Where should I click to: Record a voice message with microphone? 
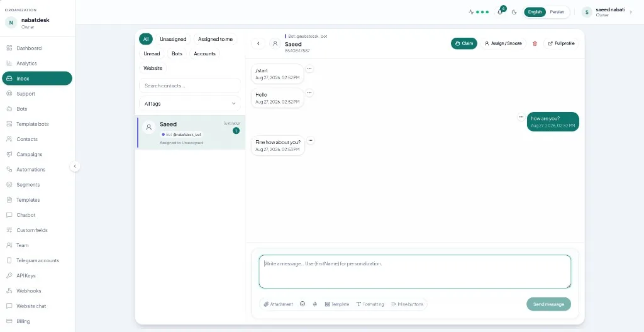[315, 304]
